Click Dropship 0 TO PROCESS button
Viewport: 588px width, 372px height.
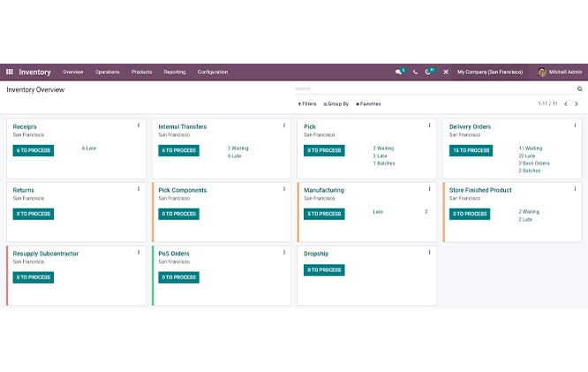click(x=324, y=270)
